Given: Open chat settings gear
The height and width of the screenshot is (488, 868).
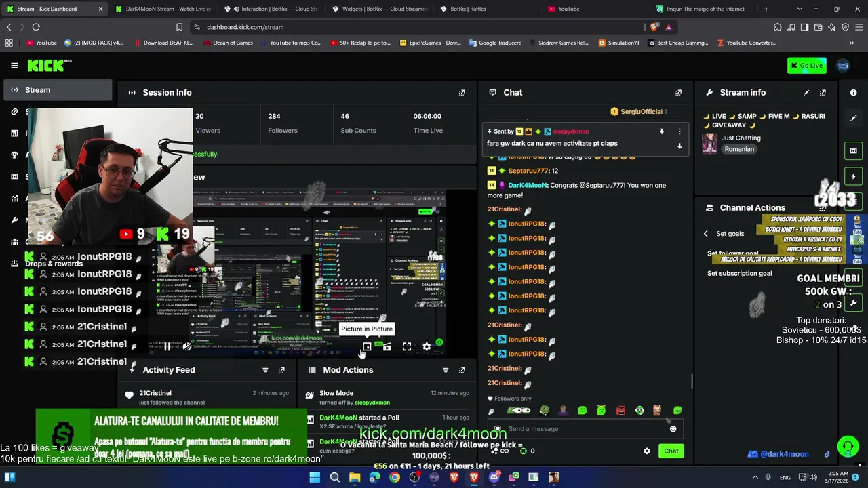Looking at the screenshot, I should [647, 451].
